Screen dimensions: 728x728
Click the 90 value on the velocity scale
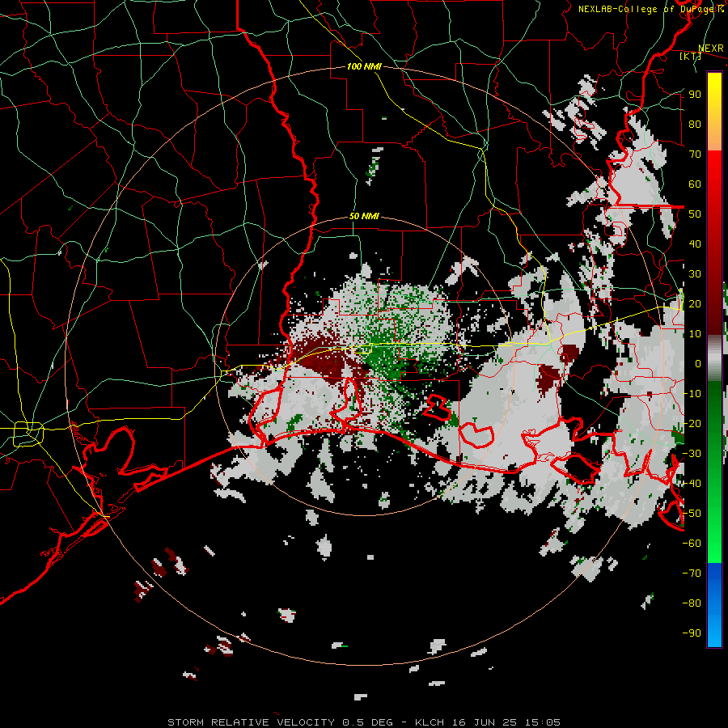[x=695, y=95]
